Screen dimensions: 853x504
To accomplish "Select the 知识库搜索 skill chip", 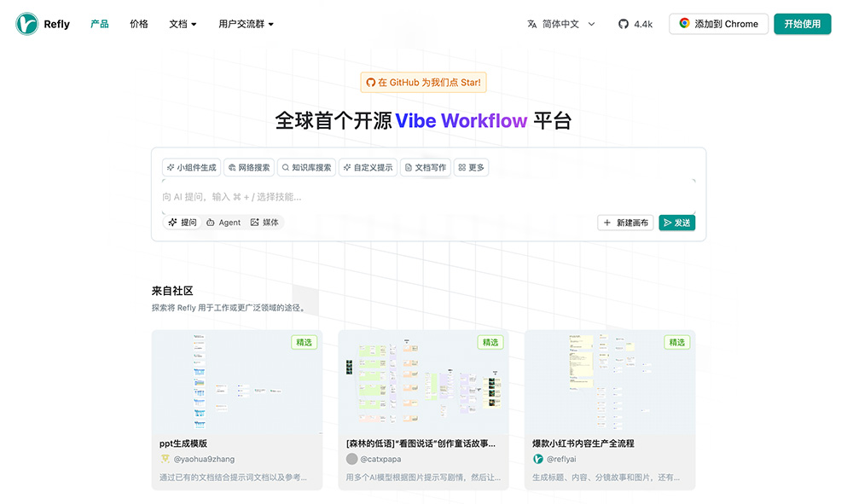I will 306,167.
